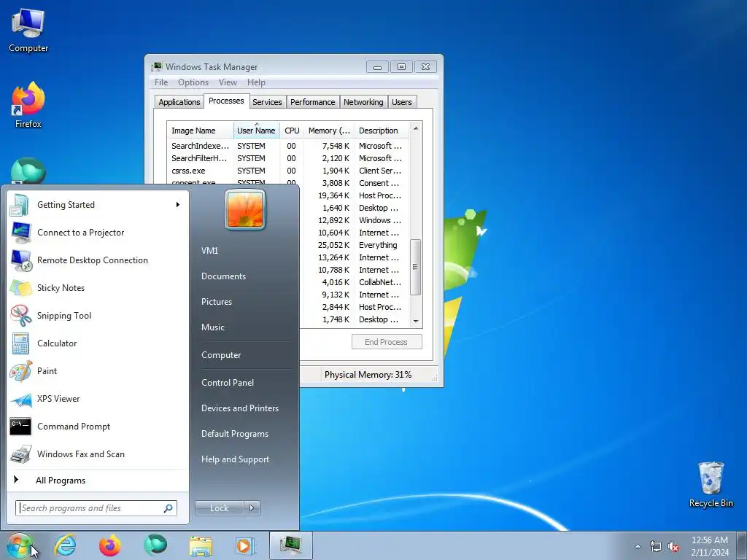Select the SearchIndexe... process row
The height and width of the screenshot is (560, 747).
(287, 146)
